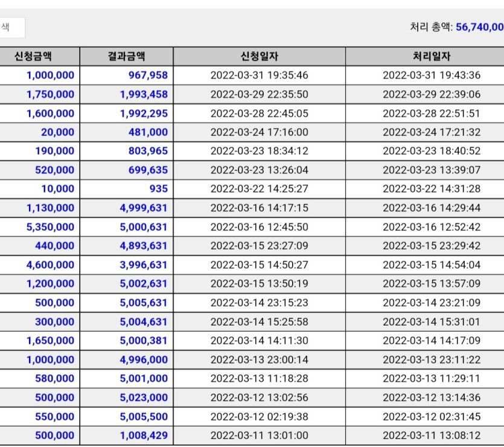Image resolution: width=504 pixels, height=447 pixels.
Task: Select result amount 481,000
Action: 148,132
